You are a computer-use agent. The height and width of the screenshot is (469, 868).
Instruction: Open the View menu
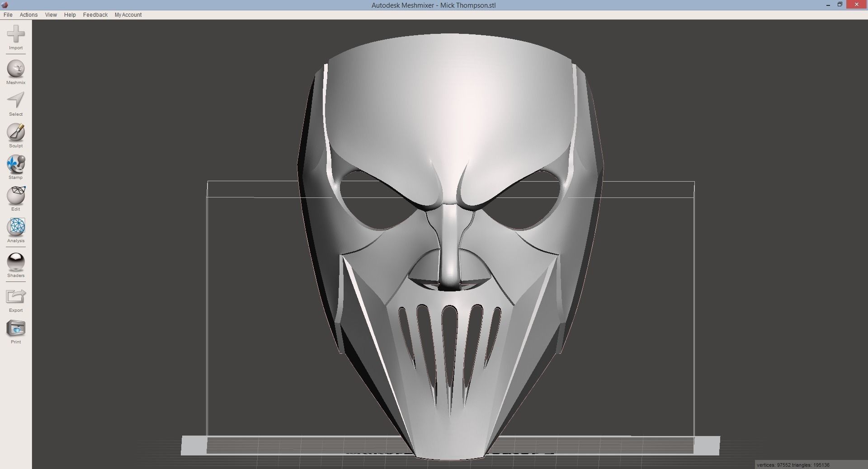(x=51, y=15)
